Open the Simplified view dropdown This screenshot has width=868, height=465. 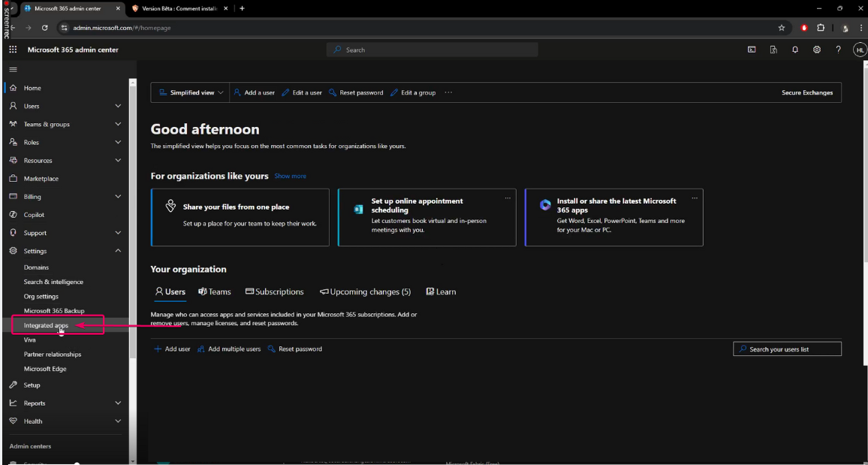191,92
